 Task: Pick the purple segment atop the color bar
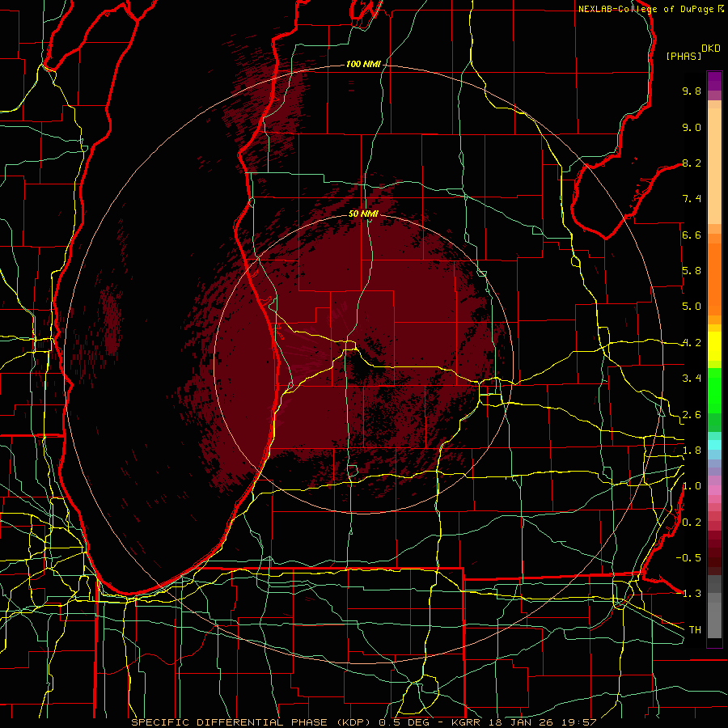[x=714, y=81]
